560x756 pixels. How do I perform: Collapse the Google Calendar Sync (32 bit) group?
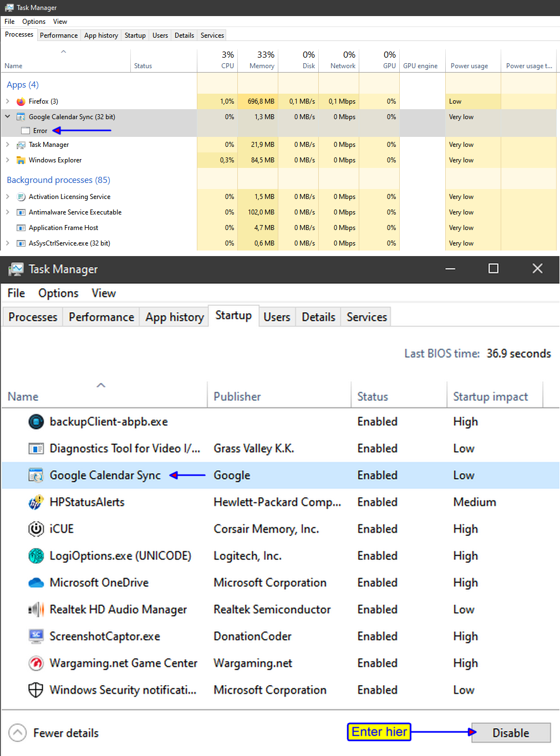click(8, 117)
